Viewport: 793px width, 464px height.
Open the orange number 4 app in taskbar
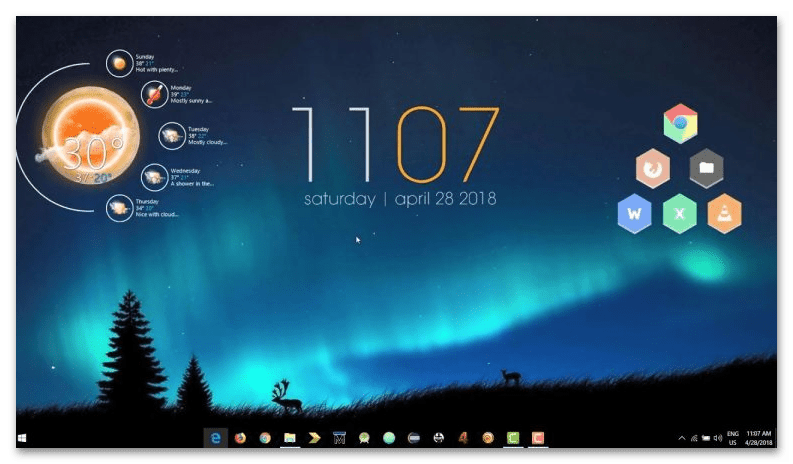coord(463,438)
